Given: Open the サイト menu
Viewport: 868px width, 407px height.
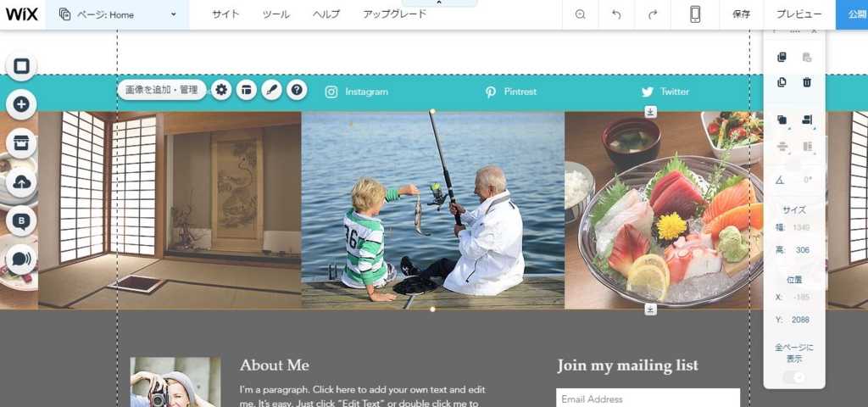Looking at the screenshot, I should click(x=225, y=14).
